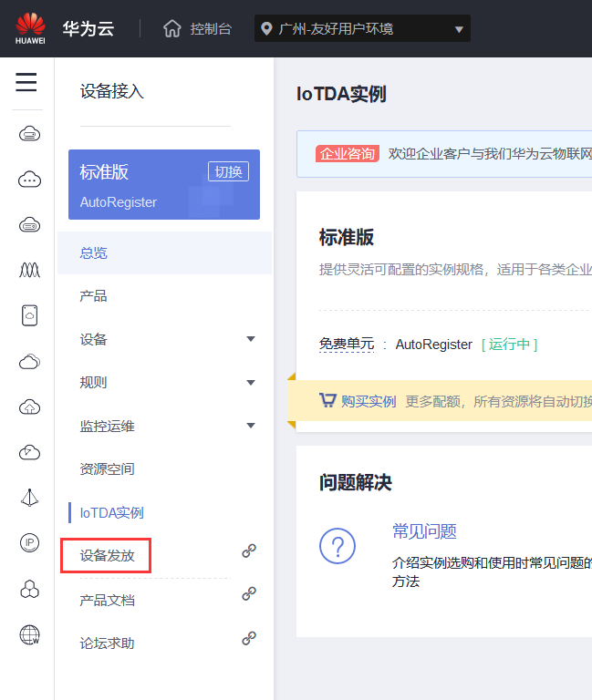Expand the 规则 menu arrow
The image size is (592, 700).
[251, 383]
